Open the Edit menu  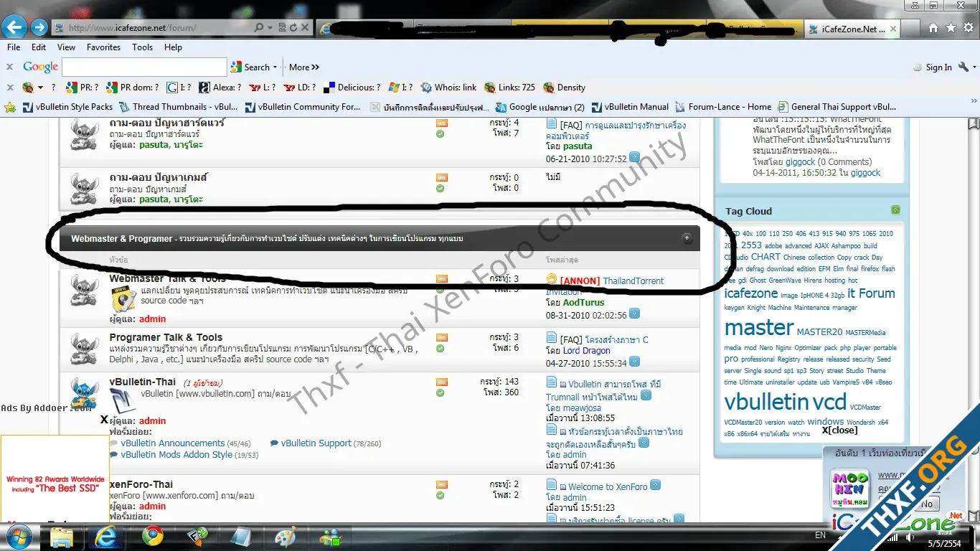39,47
